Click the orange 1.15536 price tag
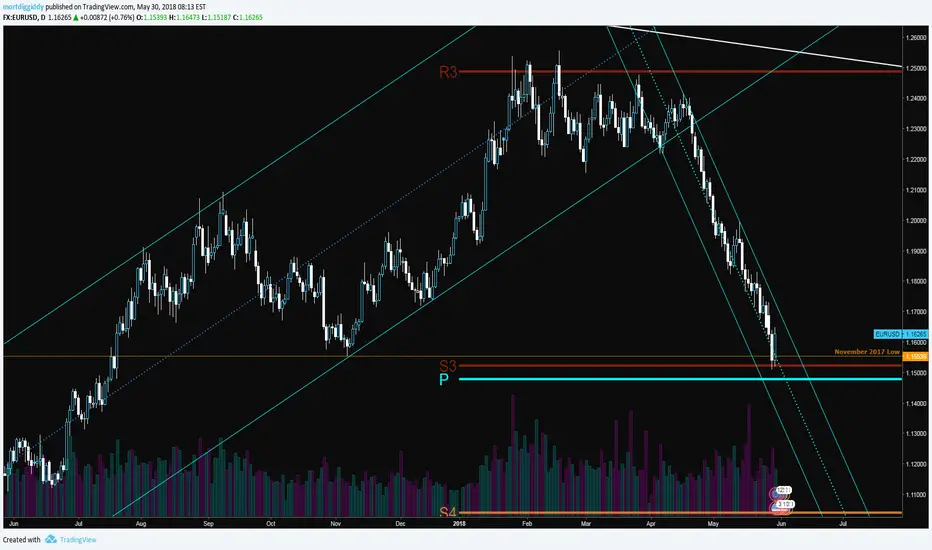Image resolution: width=932 pixels, height=550 pixels. click(915, 356)
